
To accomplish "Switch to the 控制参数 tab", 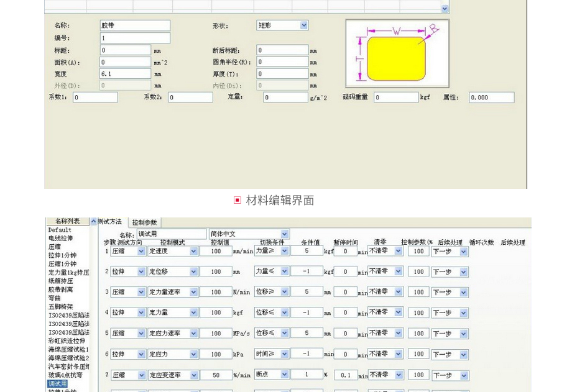I will tap(144, 222).
